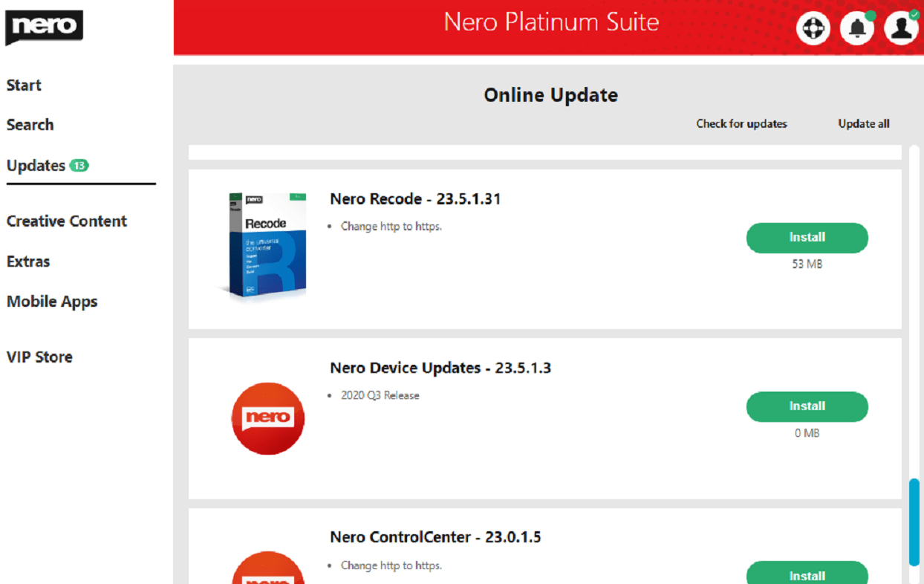Click the Nero logo in top-left corner
The width and height of the screenshot is (924, 584).
(44, 27)
